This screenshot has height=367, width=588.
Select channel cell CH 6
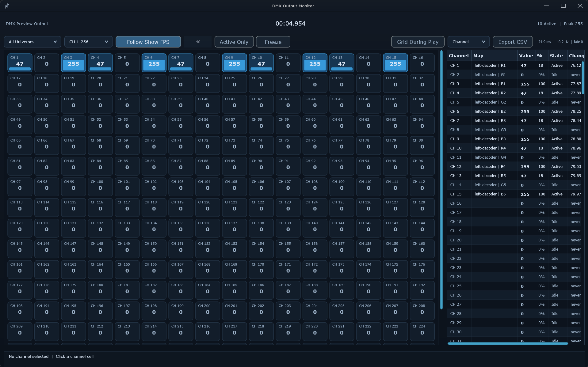(x=154, y=63)
